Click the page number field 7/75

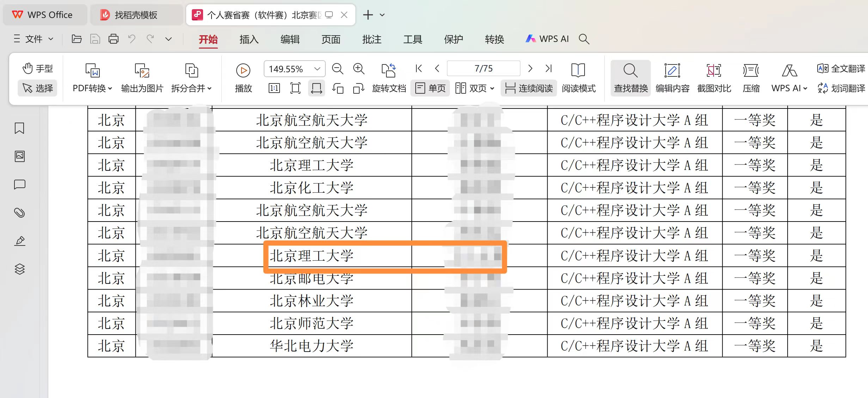[483, 68]
